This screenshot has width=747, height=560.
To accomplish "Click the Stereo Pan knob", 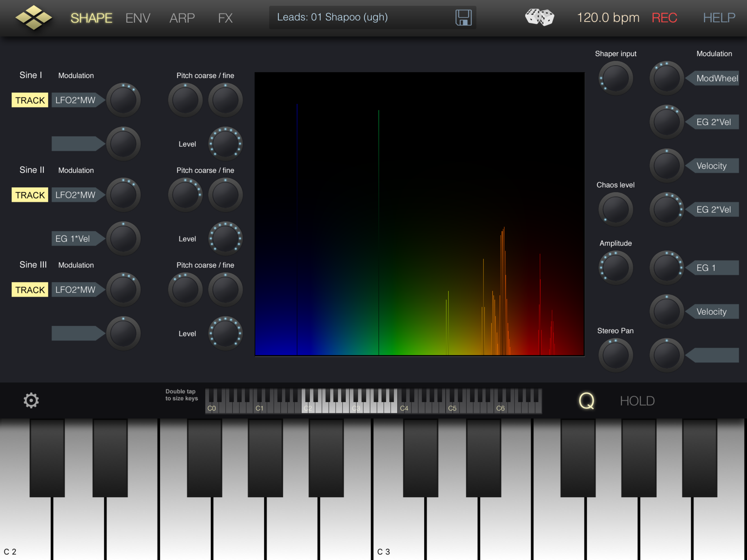I will click(x=615, y=355).
